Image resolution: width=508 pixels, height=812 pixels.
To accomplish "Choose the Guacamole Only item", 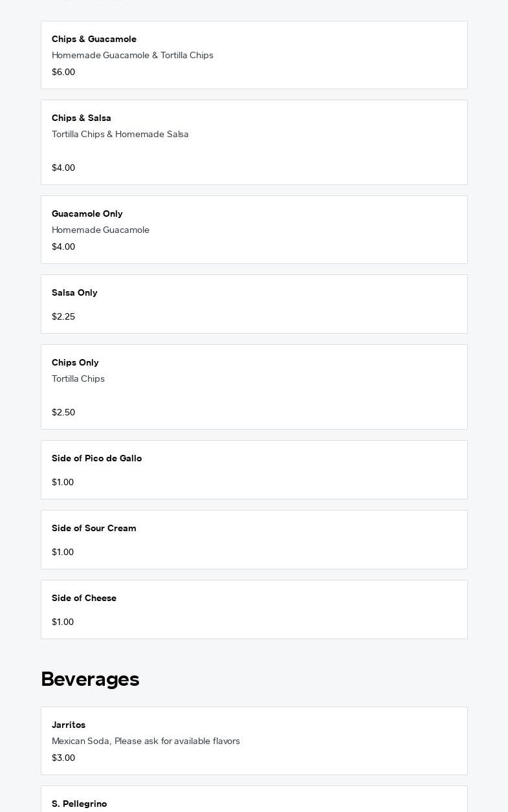I will [254, 230].
